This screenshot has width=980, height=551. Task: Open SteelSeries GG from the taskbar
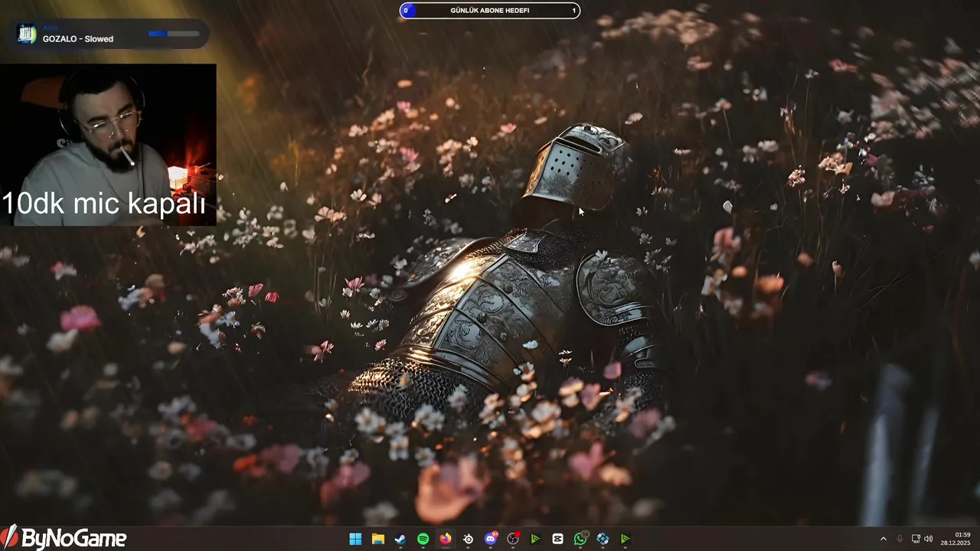pos(468,539)
